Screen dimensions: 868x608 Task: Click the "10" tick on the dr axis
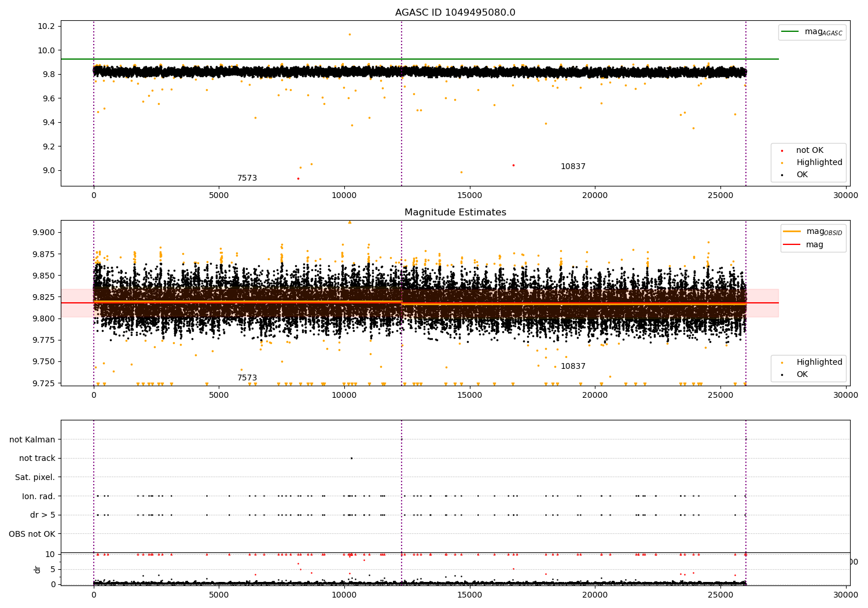tap(51, 555)
